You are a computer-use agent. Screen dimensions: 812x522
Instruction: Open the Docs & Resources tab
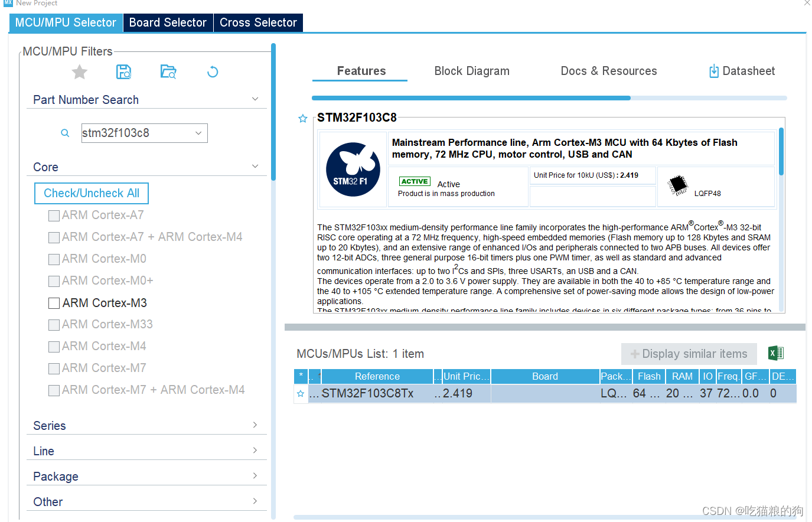coord(609,71)
